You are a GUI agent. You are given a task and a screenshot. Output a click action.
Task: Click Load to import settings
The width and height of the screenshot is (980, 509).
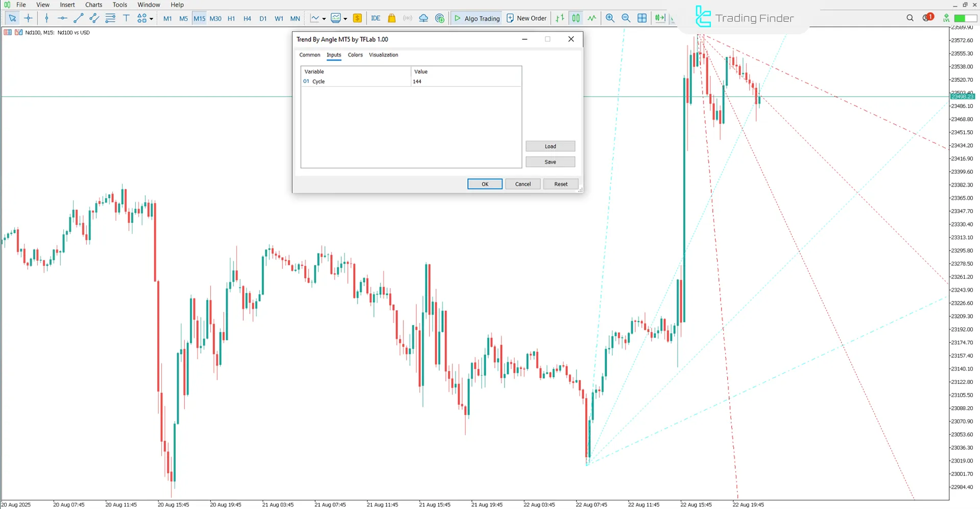coord(550,146)
